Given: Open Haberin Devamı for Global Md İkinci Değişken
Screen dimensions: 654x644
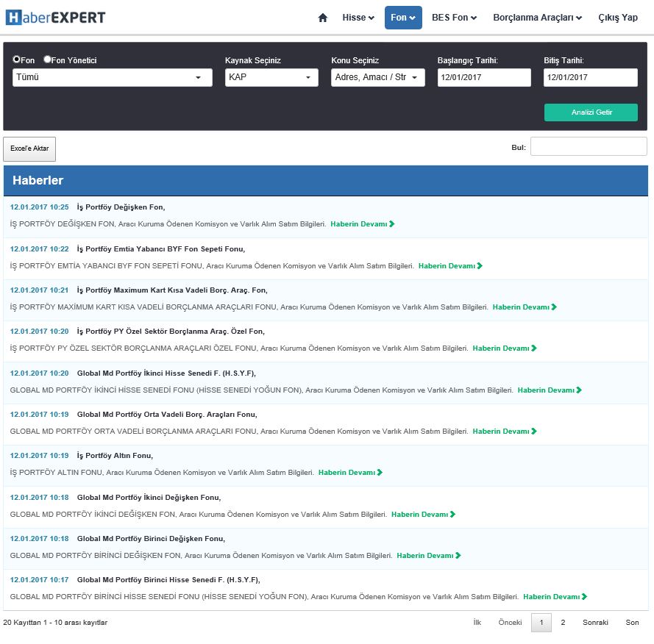Looking at the screenshot, I should click(x=423, y=515).
